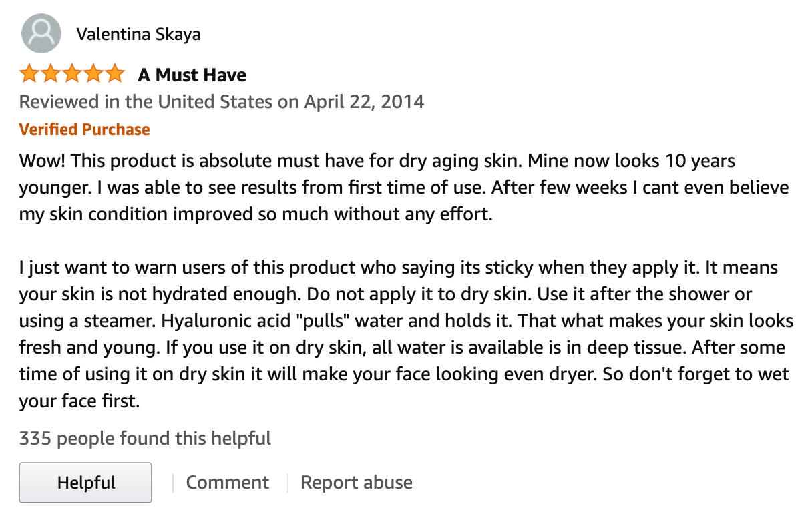The width and height of the screenshot is (812, 518).
Task: Click the third orange rating star
Action: (x=72, y=74)
